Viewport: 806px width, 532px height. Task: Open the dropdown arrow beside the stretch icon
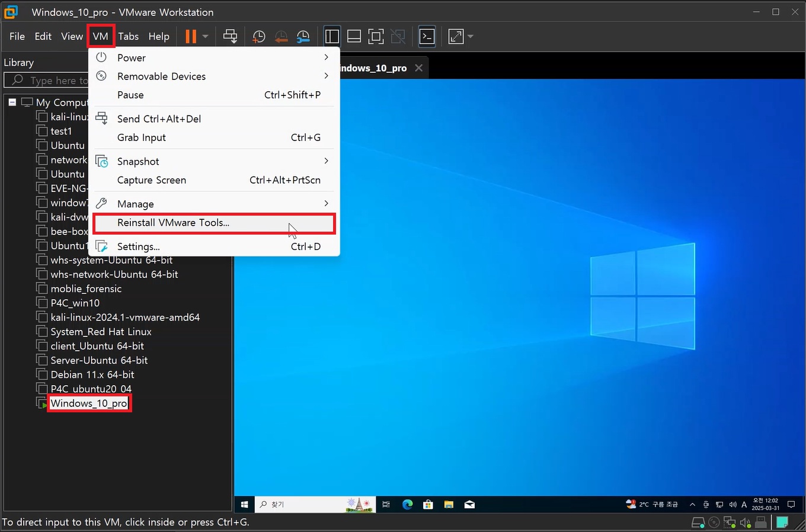pos(471,36)
